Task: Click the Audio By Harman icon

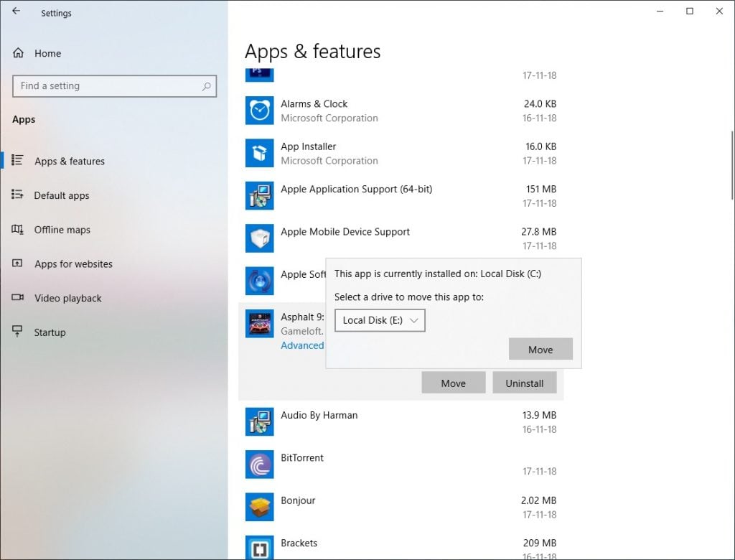Action: tap(259, 421)
